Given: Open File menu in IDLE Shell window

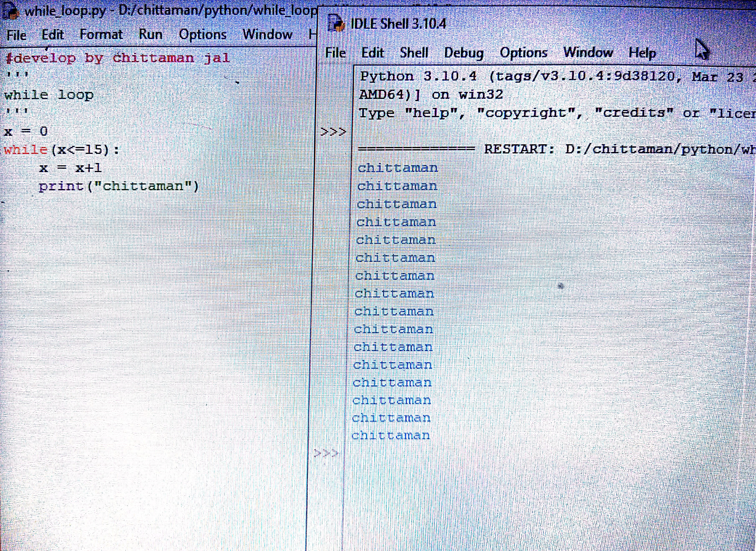Looking at the screenshot, I should click(335, 53).
